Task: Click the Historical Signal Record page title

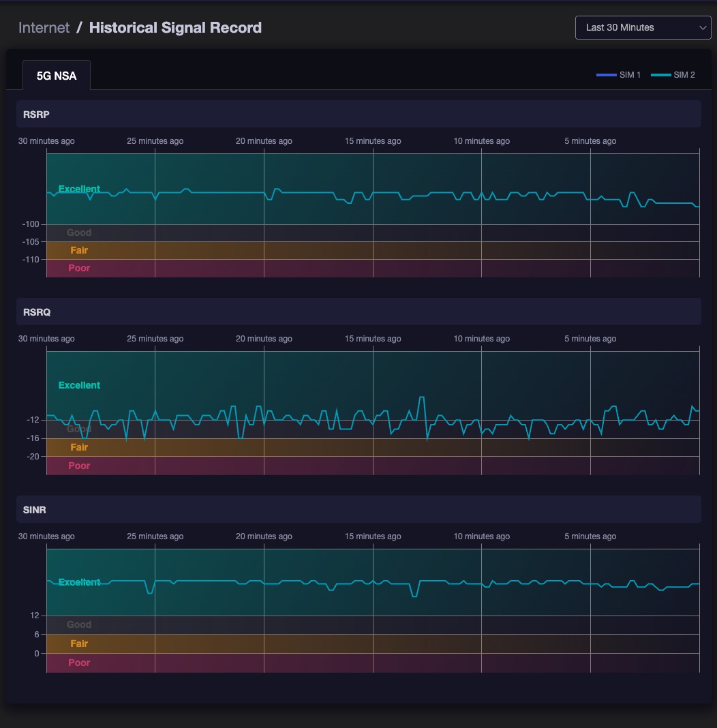Action: [x=175, y=28]
